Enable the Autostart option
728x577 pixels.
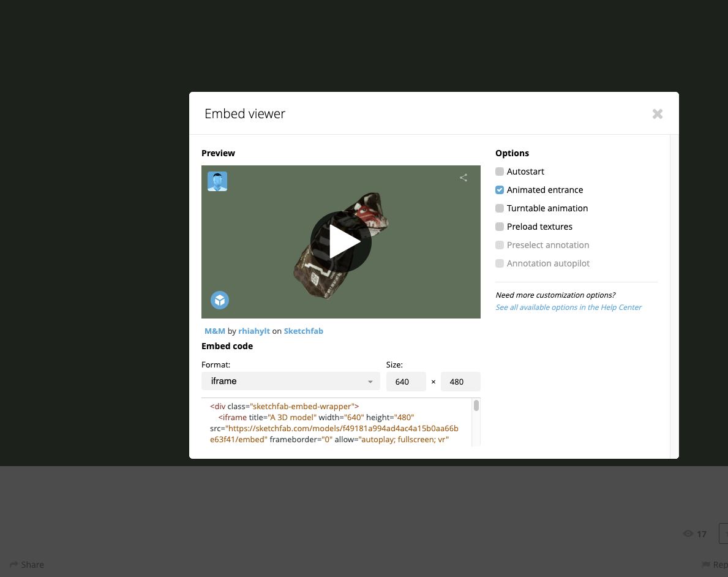[500, 172]
